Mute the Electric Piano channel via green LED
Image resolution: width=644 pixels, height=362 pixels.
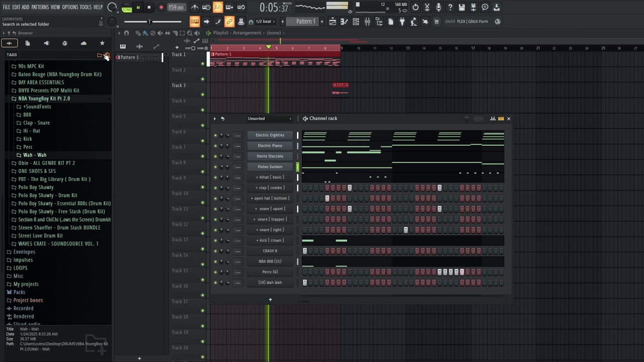coord(215,146)
